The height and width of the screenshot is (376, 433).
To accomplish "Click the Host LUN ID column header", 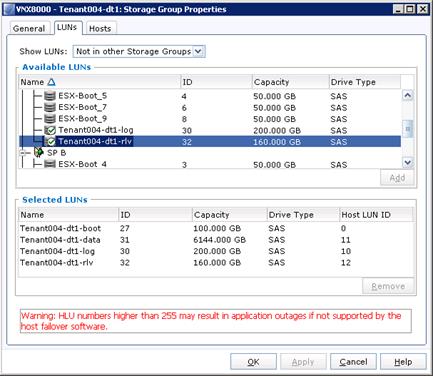I will tap(376, 215).
